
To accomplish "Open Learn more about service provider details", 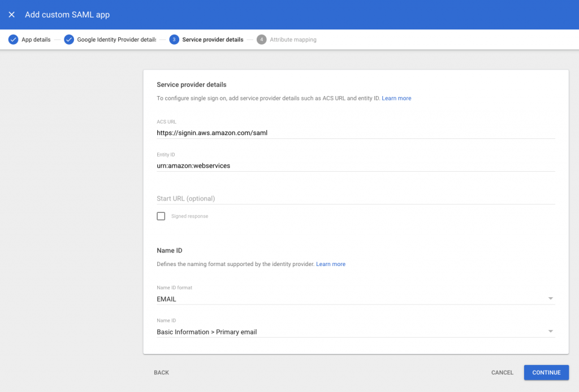I will (396, 98).
